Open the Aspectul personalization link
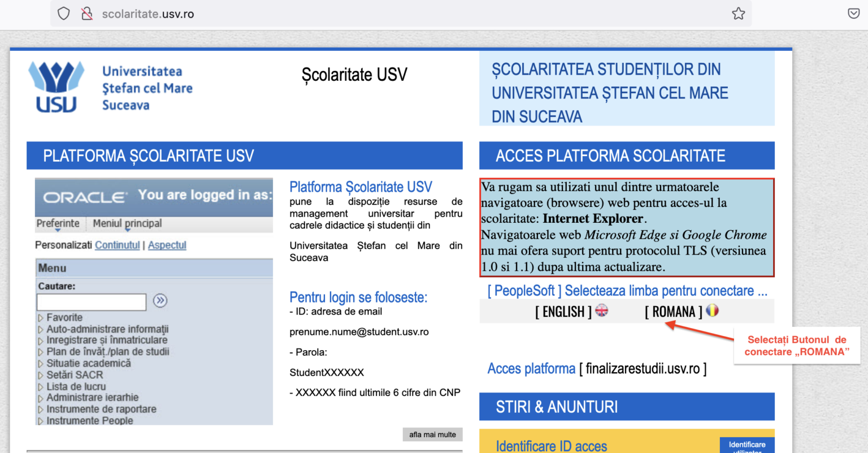868x453 pixels. tap(167, 245)
